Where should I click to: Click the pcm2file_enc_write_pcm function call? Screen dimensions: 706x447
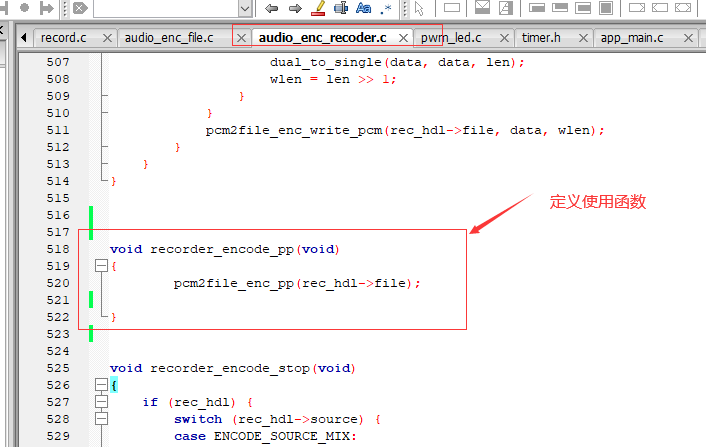click(294, 131)
